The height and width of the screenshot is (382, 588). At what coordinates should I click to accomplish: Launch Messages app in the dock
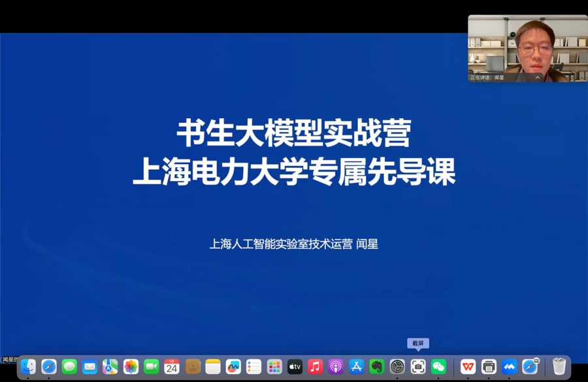coord(69,367)
